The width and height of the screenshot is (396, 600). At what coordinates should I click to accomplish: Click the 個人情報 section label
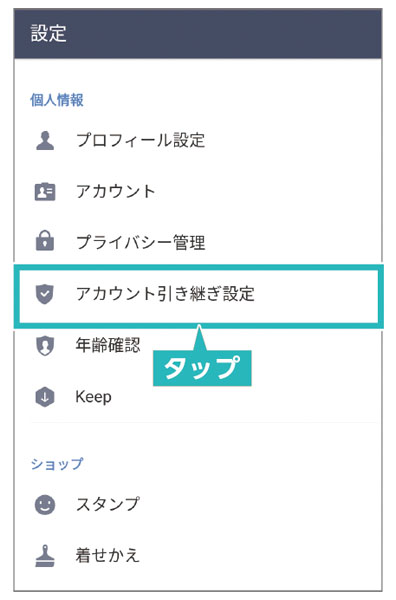57,100
